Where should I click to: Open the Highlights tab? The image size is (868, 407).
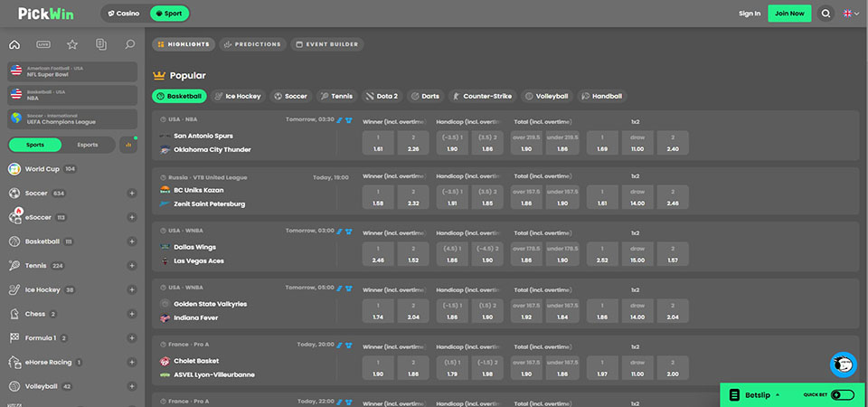(184, 44)
